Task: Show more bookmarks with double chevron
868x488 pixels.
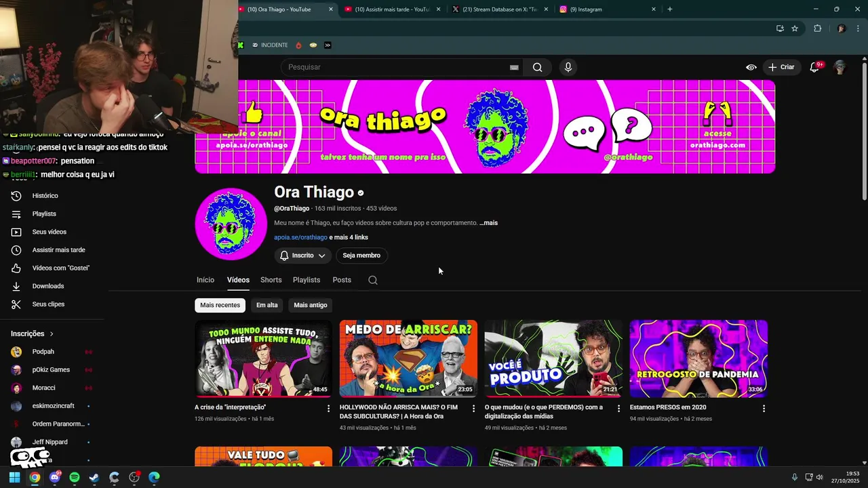Action: tap(328, 45)
